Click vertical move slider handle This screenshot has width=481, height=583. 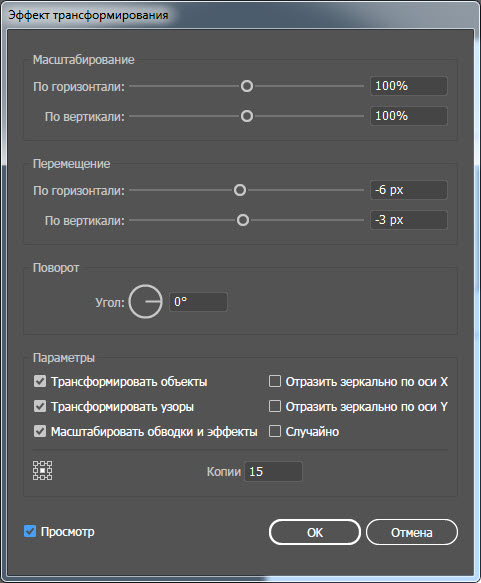(x=243, y=220)
